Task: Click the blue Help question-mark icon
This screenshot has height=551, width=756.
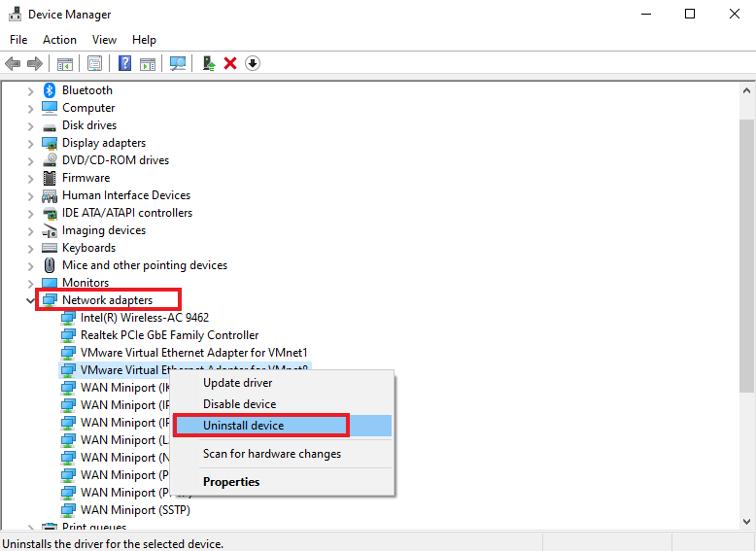Action: 125,63
